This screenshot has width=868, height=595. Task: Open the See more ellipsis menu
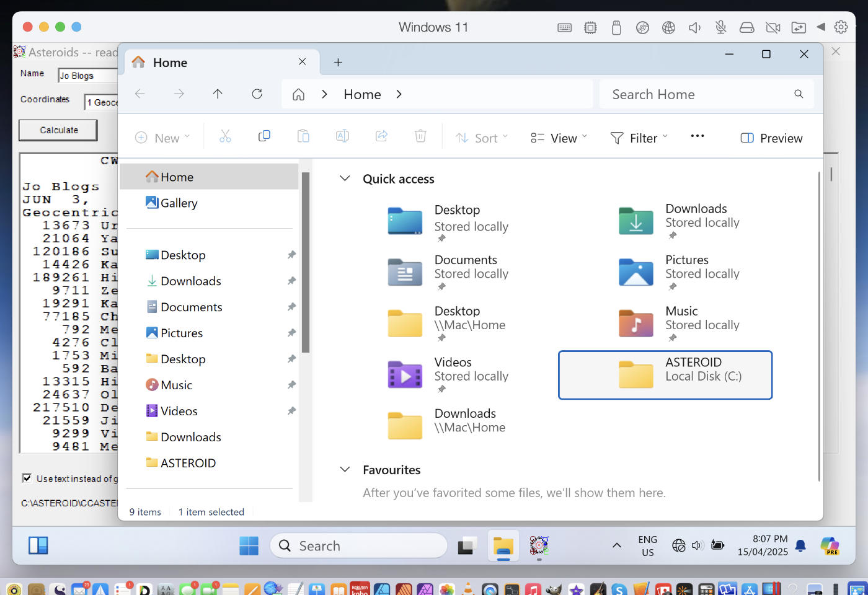(x=697, y=136)
